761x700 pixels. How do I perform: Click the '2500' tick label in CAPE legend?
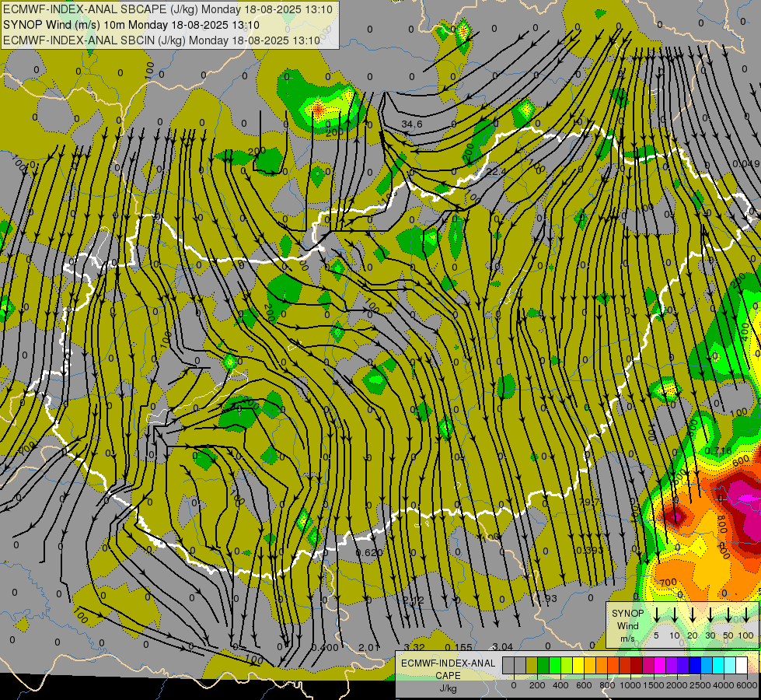pos(701,685)
